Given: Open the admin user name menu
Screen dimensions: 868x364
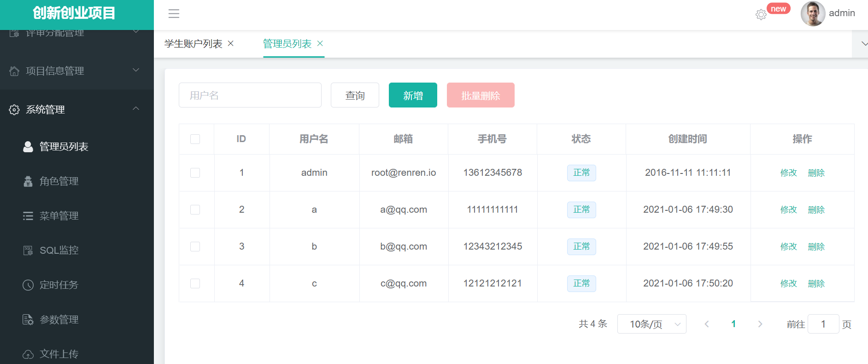Looking at the screenshot, I should [x=842, y=13].
